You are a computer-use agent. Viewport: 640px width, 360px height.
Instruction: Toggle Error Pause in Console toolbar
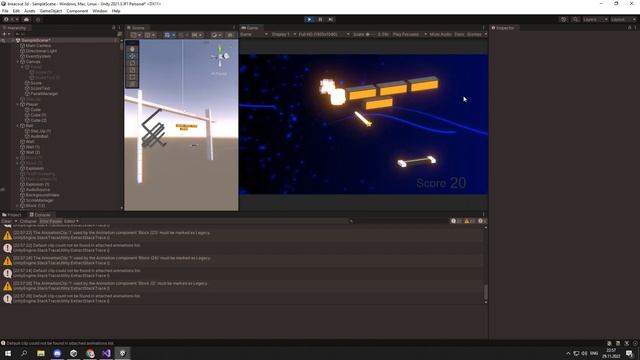[51, 221]
